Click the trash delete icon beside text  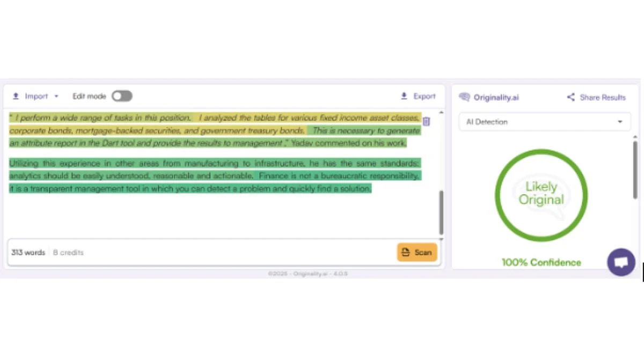pos(426,122)
